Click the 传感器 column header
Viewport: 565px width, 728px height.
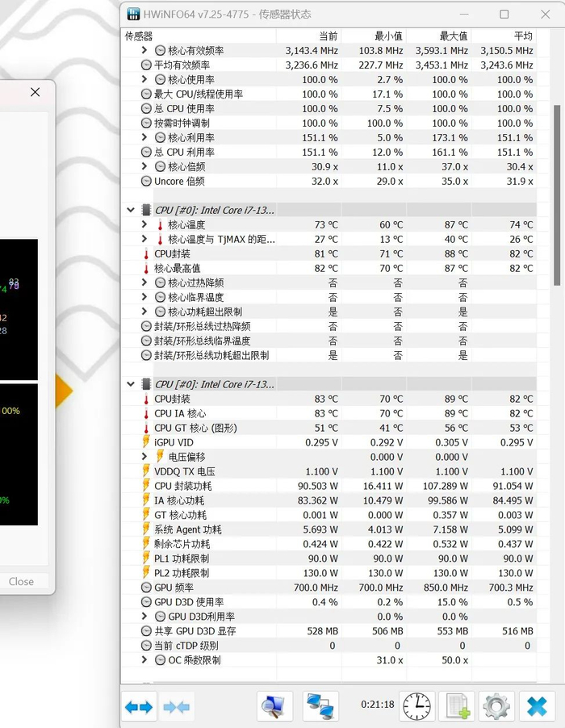[x=199, y=36]
